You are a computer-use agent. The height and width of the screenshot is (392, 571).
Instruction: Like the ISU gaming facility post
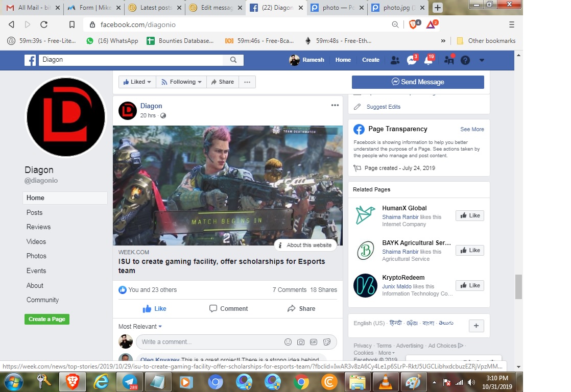point(154,309)
